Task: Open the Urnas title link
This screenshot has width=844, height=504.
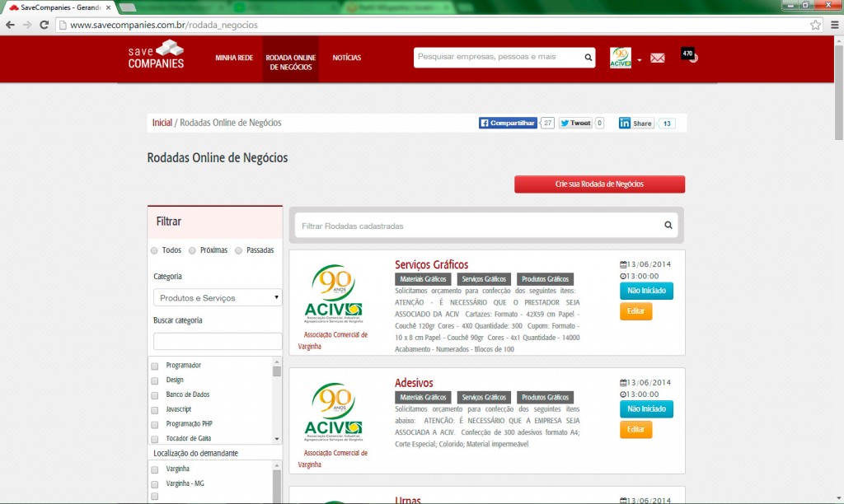Action: [x=407, y=500]
